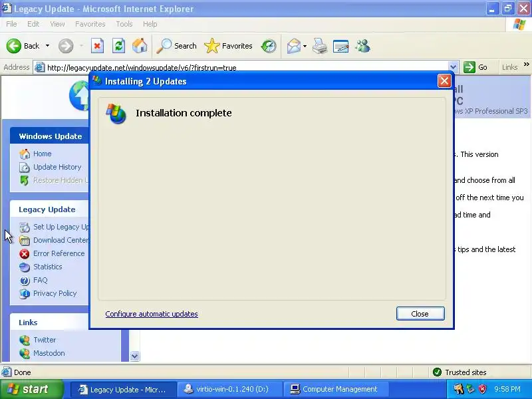Click the 9:58 PM tray clock

(x=507, y=389)
